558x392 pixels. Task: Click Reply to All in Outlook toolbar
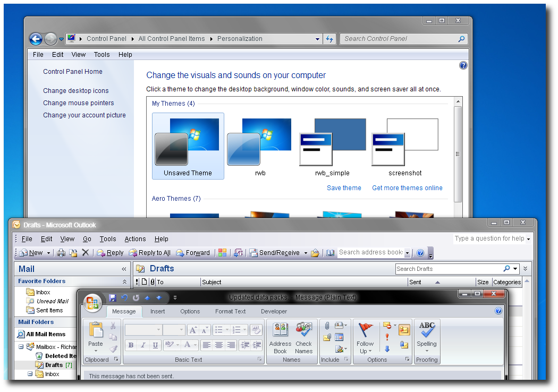[150, 252]
